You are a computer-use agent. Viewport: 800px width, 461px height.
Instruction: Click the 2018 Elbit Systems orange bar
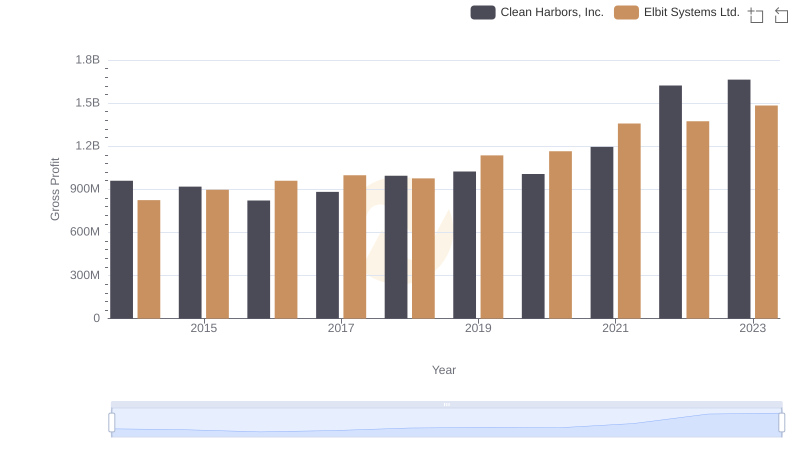pyautogui.click(x=423, y=248)
